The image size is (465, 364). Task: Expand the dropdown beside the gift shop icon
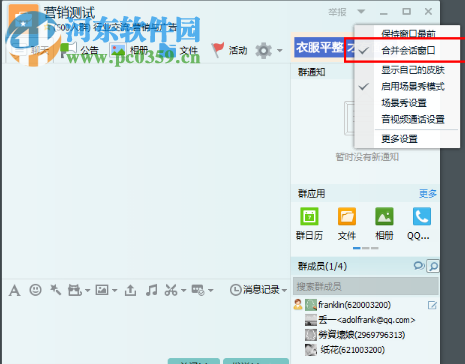[87, 290]
